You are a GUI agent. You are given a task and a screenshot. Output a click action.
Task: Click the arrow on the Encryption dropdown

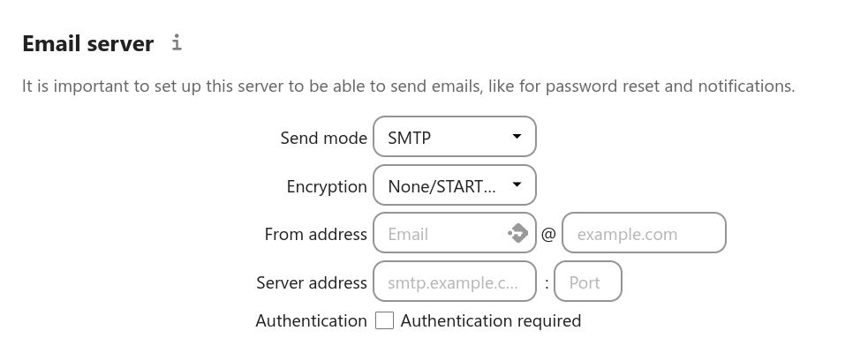click(x=517, y=185)
